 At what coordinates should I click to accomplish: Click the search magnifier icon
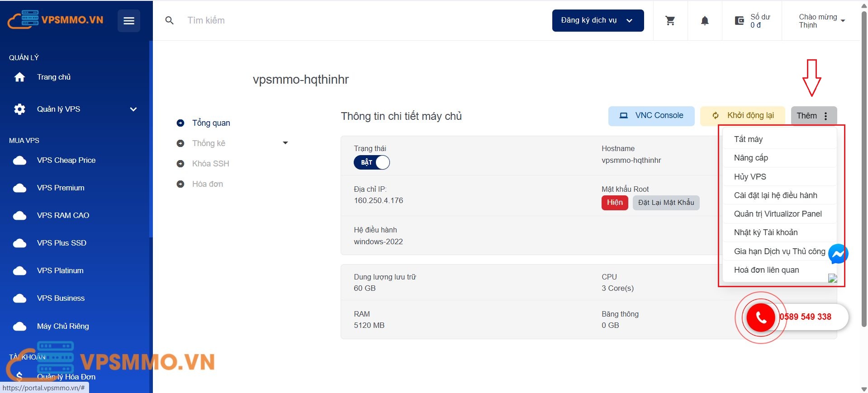170,20
